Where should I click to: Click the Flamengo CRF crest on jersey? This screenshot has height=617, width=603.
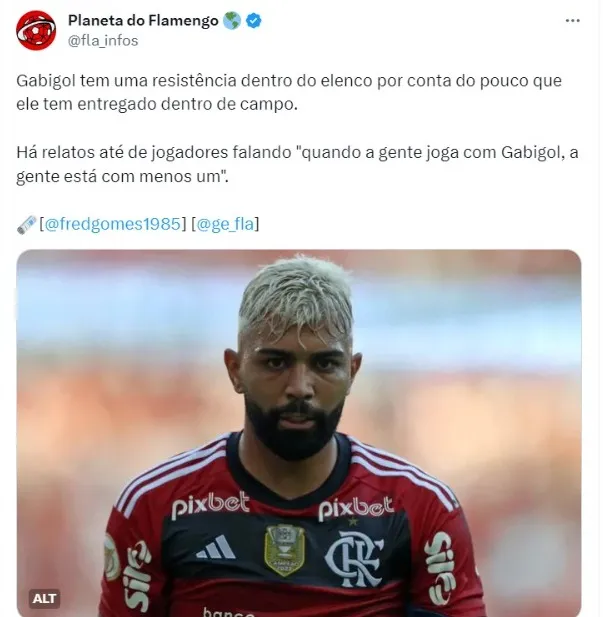(354, 558)
